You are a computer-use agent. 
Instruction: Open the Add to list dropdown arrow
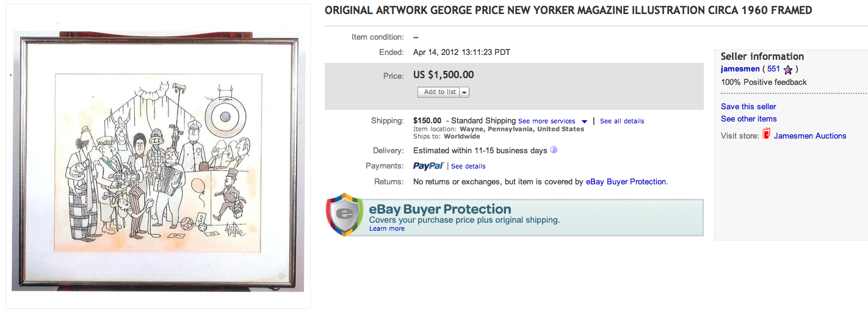(x=464, y=92)
